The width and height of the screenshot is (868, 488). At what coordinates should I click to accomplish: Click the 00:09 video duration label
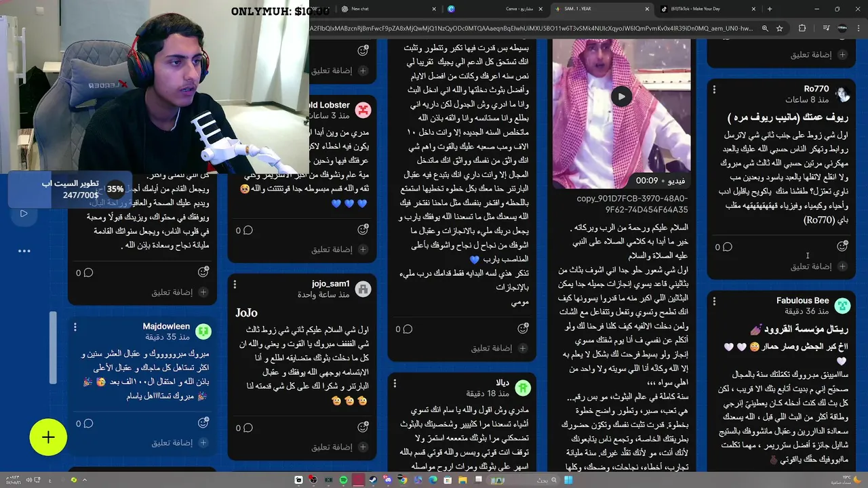pyautogui.click(x=647, y=181)
